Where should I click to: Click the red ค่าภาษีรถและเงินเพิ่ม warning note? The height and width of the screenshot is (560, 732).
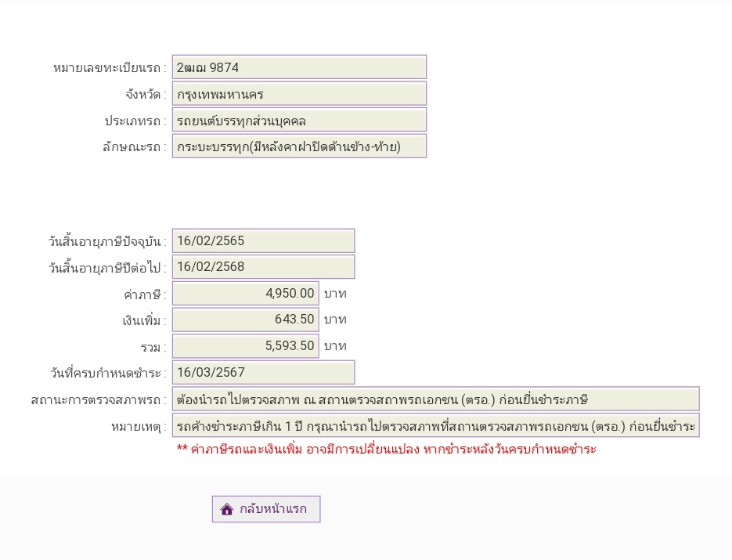[386, 450]
